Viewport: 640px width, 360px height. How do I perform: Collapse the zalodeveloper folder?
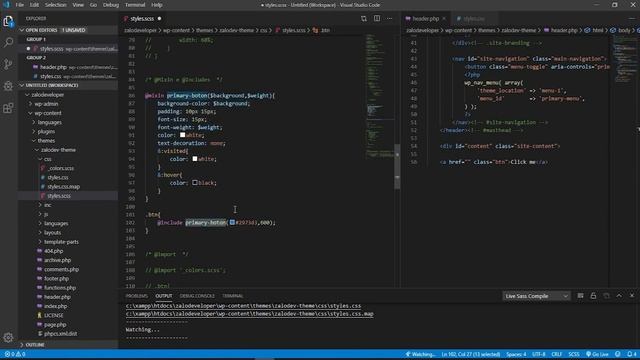48,95
